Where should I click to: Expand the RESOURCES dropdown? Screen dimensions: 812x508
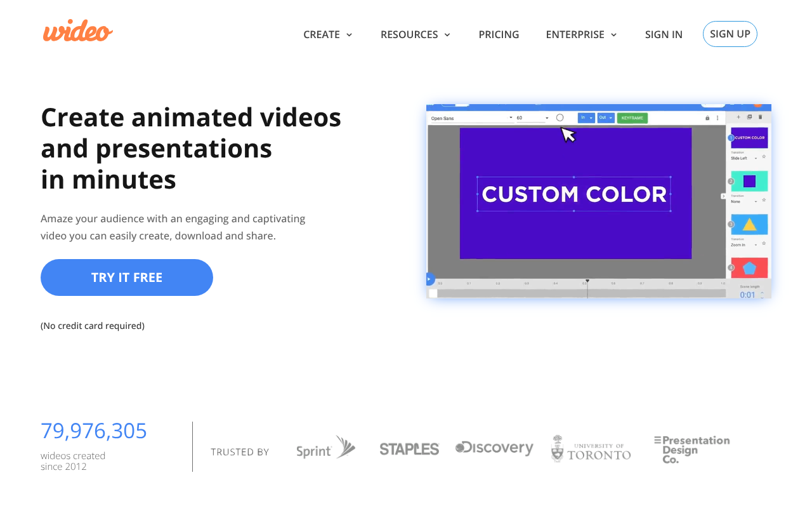(415, 35)
